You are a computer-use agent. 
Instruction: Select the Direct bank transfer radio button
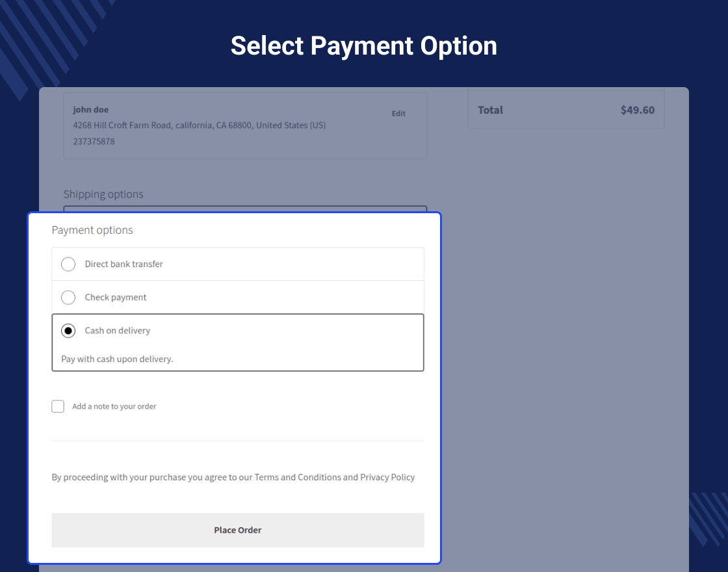click(x=68, y=265)
